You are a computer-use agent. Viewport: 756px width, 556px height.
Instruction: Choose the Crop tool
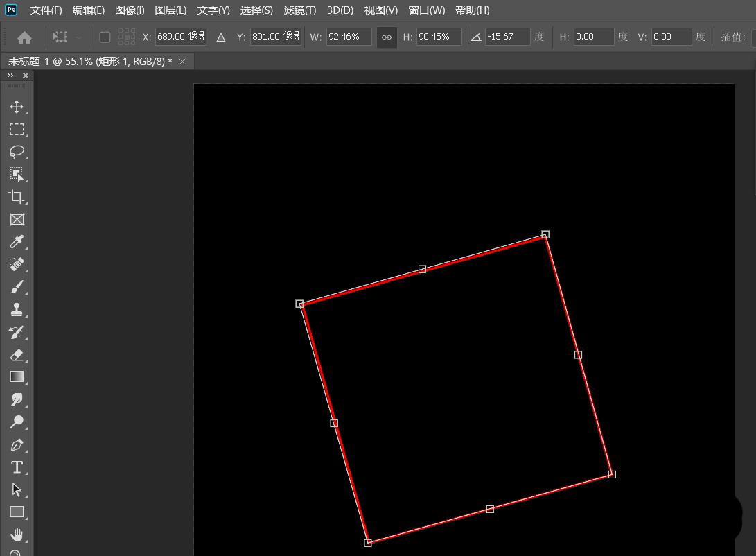click(x=17, y=197)
